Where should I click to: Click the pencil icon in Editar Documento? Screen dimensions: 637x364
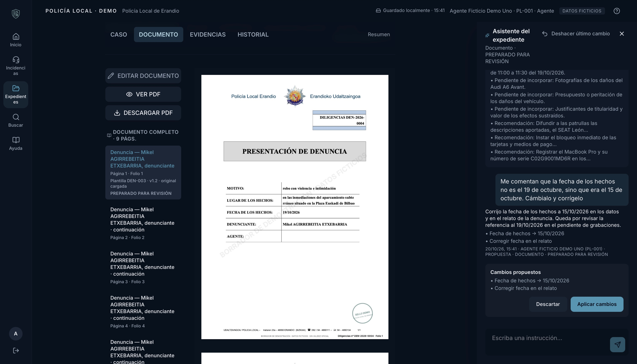tap(111, 76)
